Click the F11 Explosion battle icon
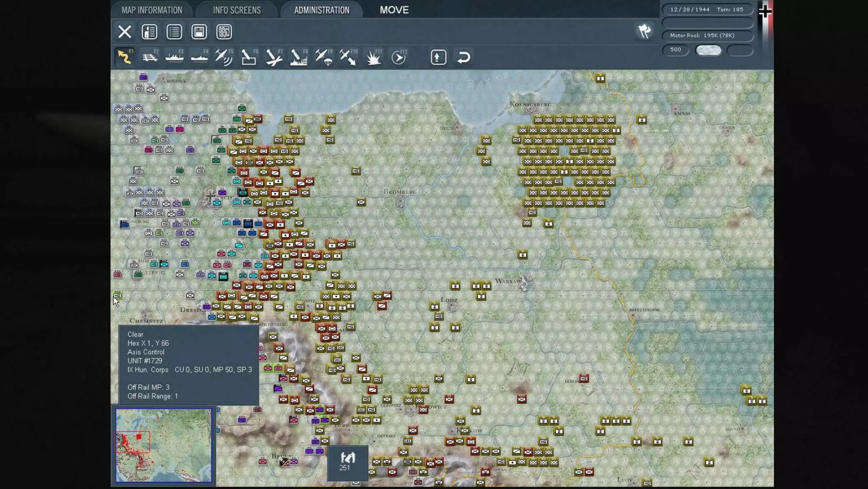 (x=373, y=57)
